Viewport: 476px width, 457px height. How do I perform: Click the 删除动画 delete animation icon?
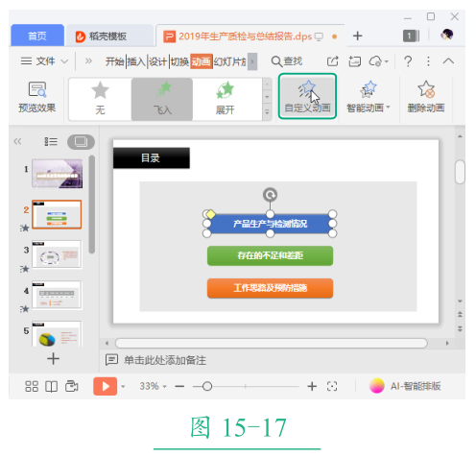[426, 89]
